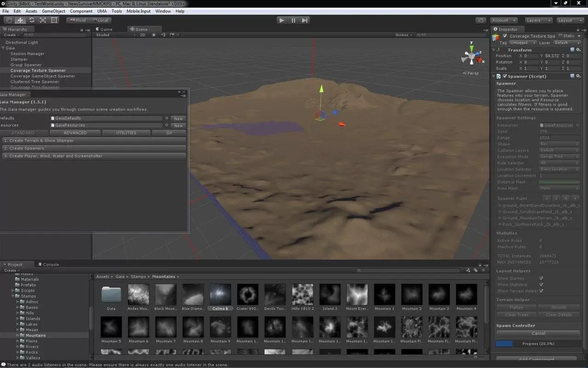Collapse the Transform component
This screenshot has width=588, height=368.
[x=494, y=50]
